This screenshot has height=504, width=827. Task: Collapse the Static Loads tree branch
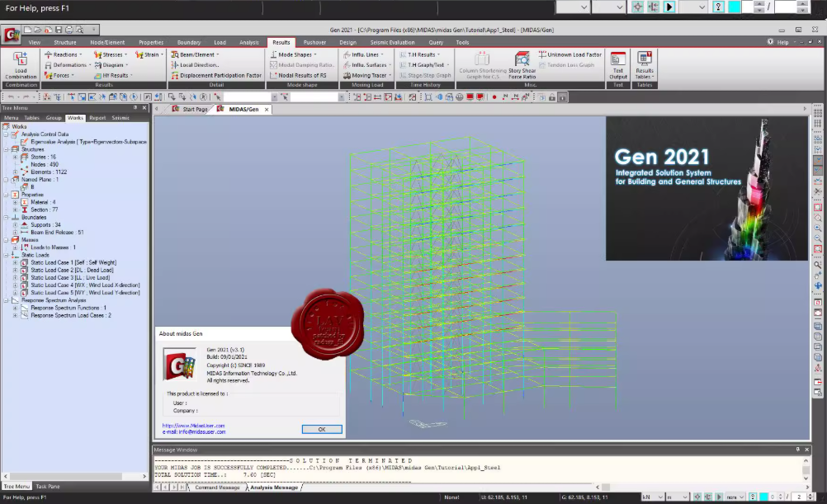(x=7, y=255)
